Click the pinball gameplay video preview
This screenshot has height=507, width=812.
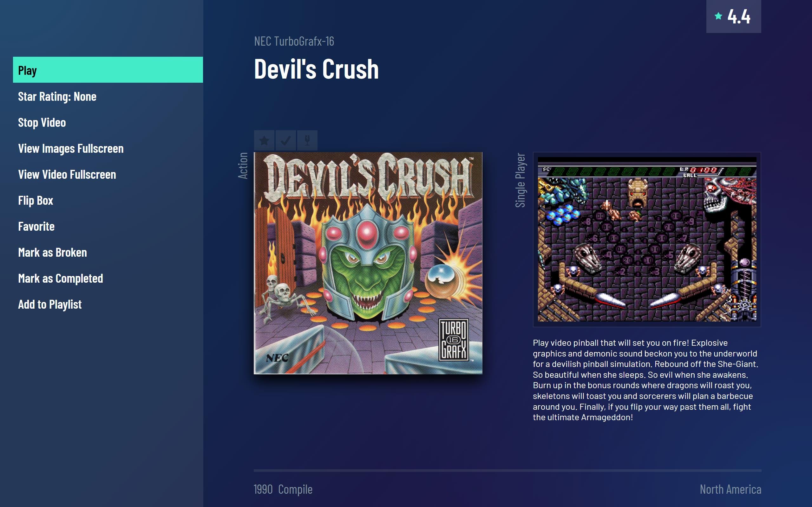click(647, 240)
